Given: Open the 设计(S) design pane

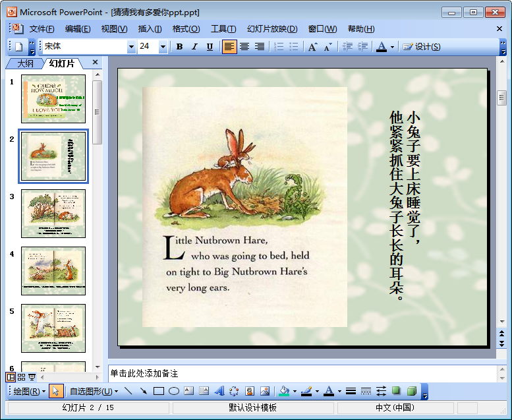Looking at the screenshot, I should pyautogui.click(x=422, y=47).
